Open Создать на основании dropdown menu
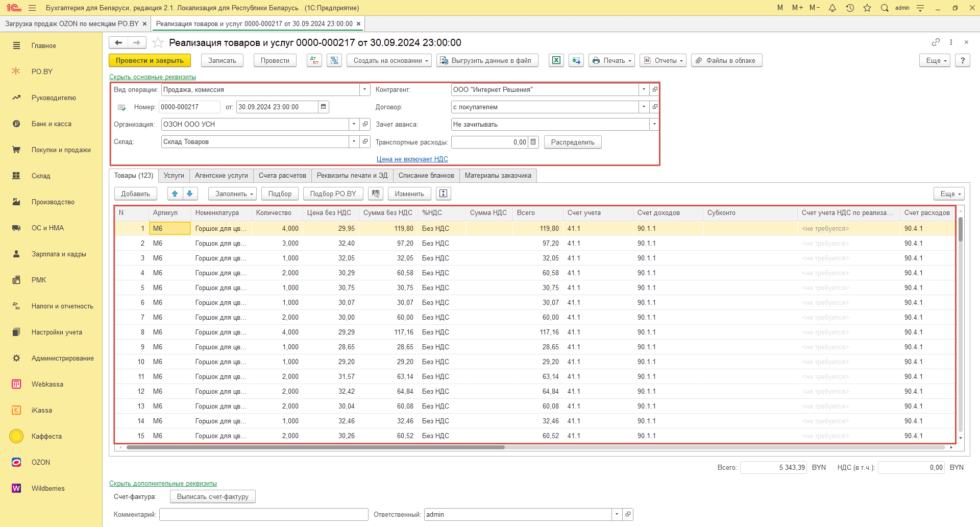 tap(389, 60)
